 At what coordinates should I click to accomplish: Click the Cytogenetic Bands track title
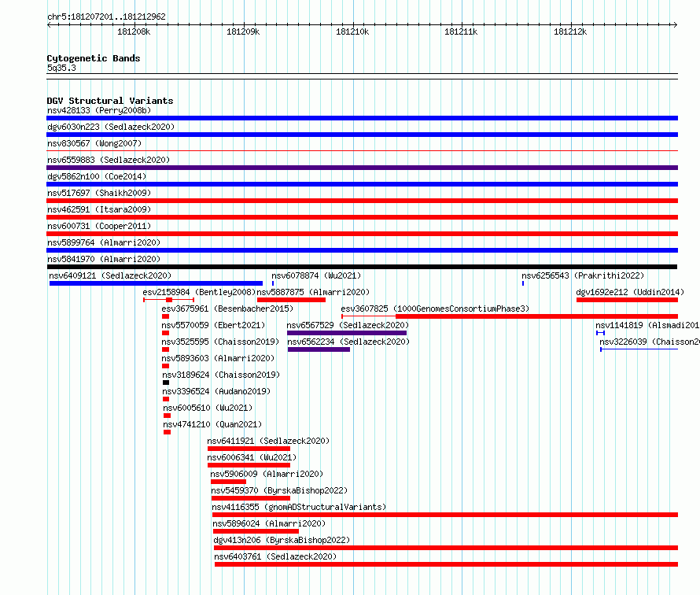point(94,58)
